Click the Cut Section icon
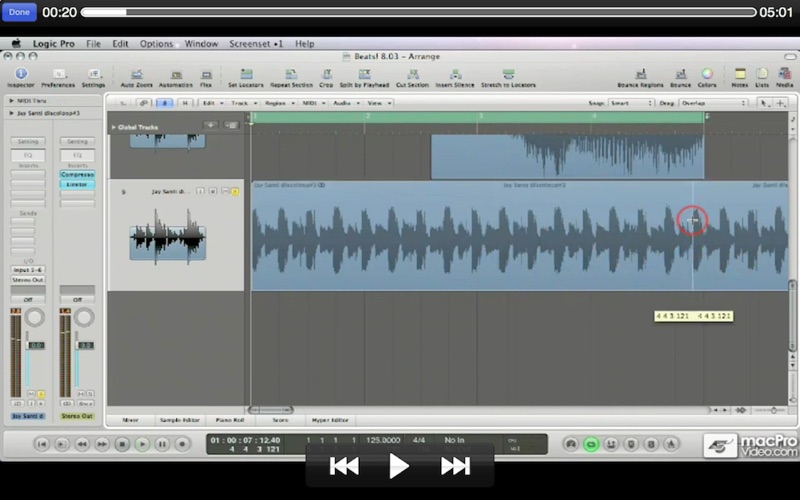 coord(412,74)
